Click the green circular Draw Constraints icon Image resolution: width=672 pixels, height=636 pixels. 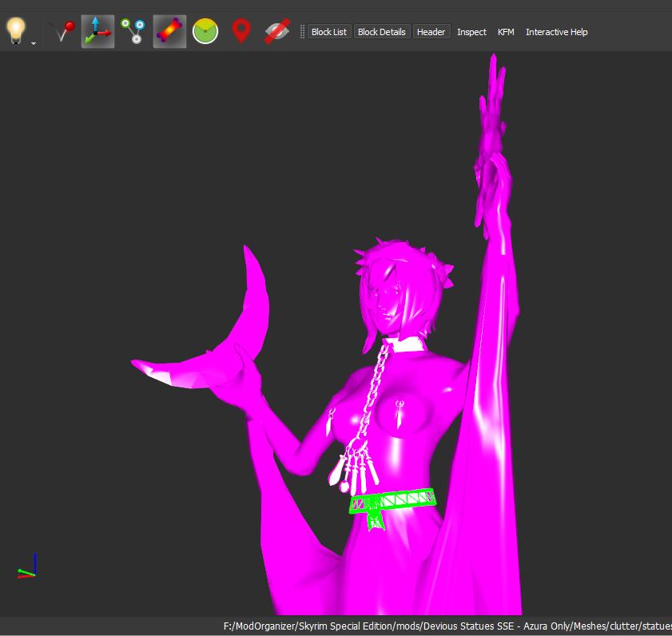coord(205,31)
